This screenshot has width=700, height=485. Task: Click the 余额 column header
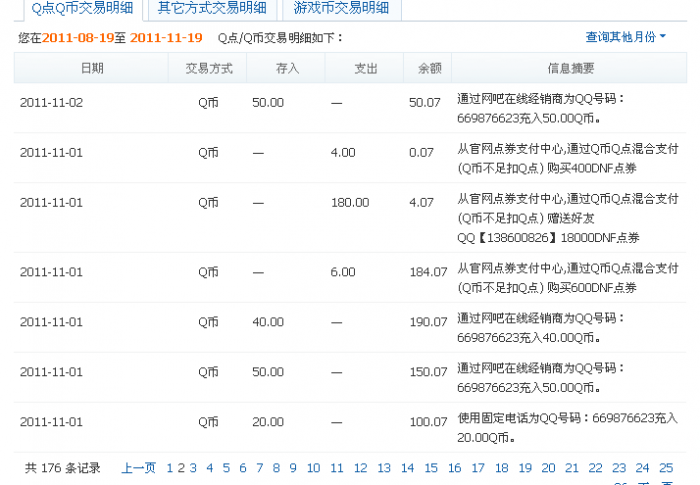pyautogui.click(x=429, y=68)
